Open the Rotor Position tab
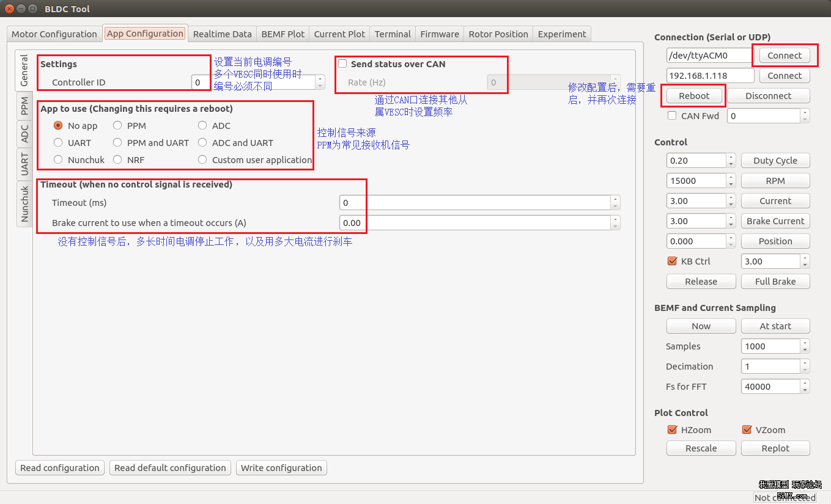 [x=498, y=34]
